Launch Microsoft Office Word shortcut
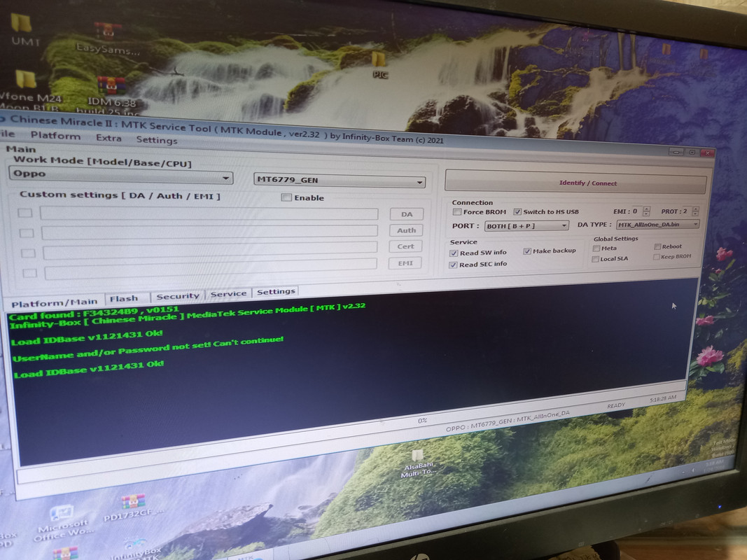Viewport: 747px width, 560px height. coord(63,524)
